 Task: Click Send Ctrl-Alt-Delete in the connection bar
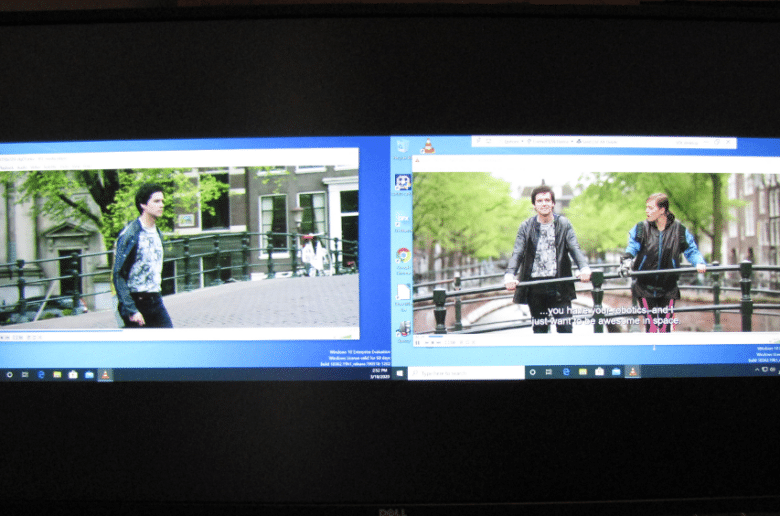pos(597,142)
